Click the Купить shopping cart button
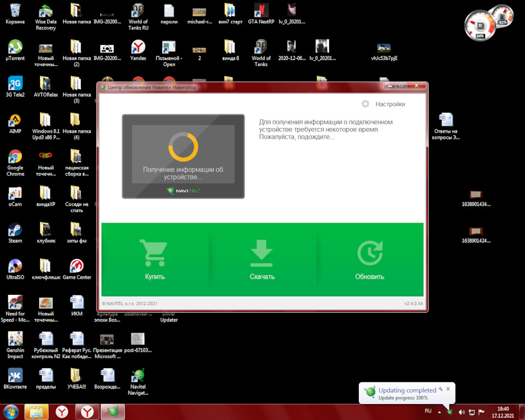The width and height of the screenshot is (525, 420). tap(155, 260)
